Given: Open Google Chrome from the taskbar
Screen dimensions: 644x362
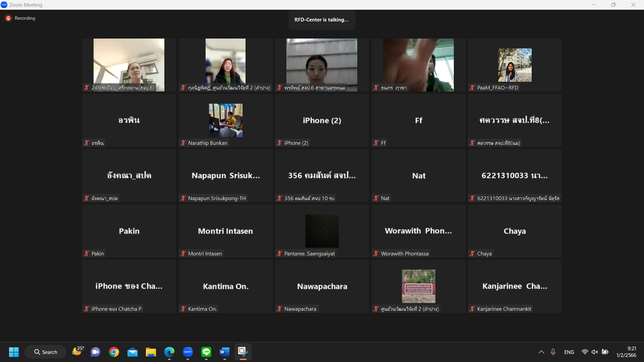Looking at the screenshot, I should click(x=114, y=352).
